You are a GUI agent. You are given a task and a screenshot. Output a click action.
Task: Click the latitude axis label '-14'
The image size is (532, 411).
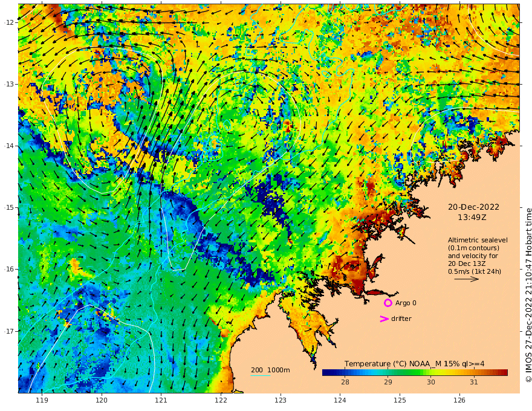coord(9,146)
